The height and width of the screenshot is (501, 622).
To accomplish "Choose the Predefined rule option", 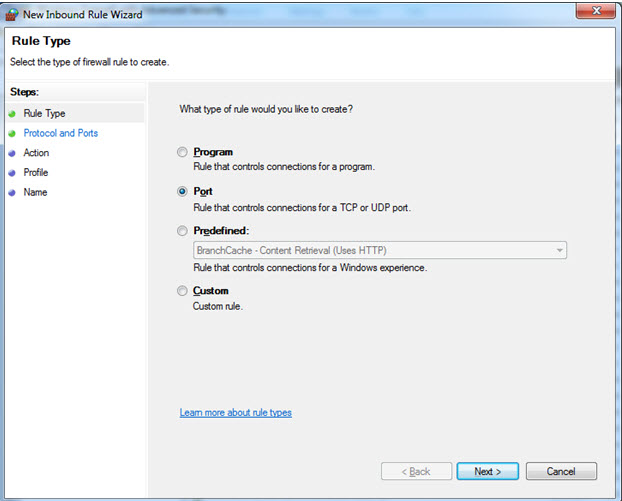I will click(x=182, y=231).
